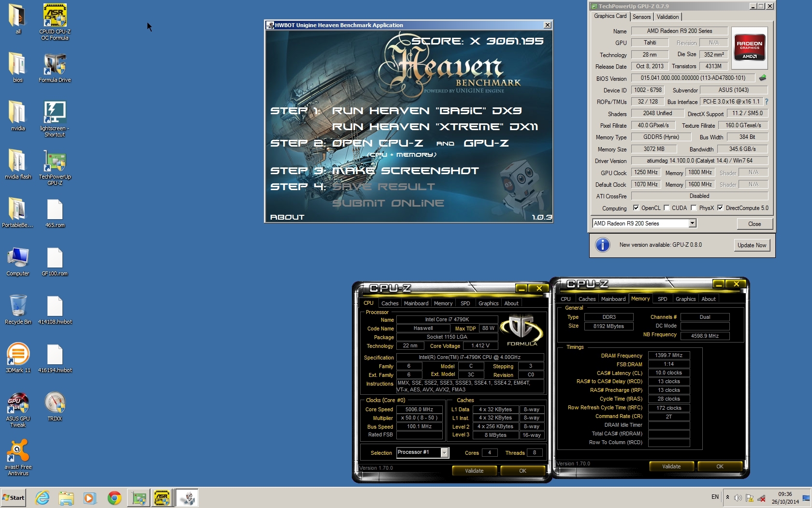812x508 pixels.
Task: Click NB Frequency 4598.9 MHz value
Action: 705,336
